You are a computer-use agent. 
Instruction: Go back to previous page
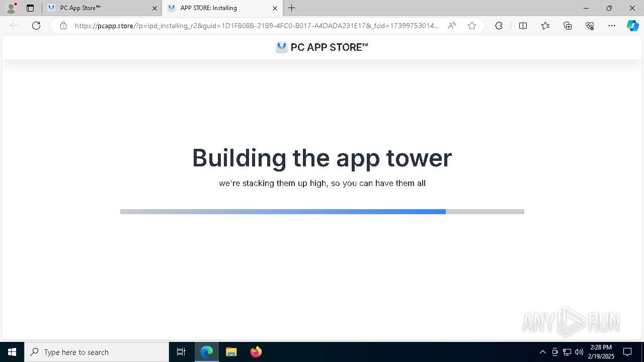pyautogui.click(x=14, y=26)
